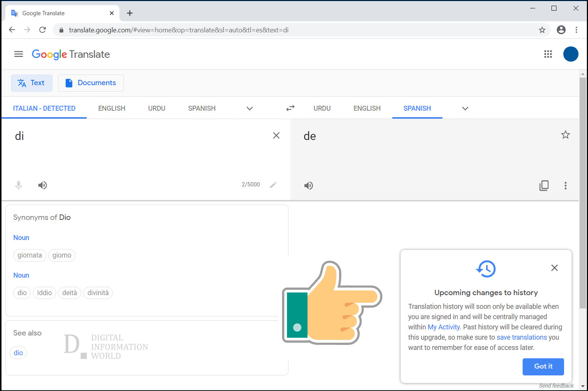The width and height of the screenshot is (588, 391).
Task: Star the translation to save it
Action: click(566, 135)
